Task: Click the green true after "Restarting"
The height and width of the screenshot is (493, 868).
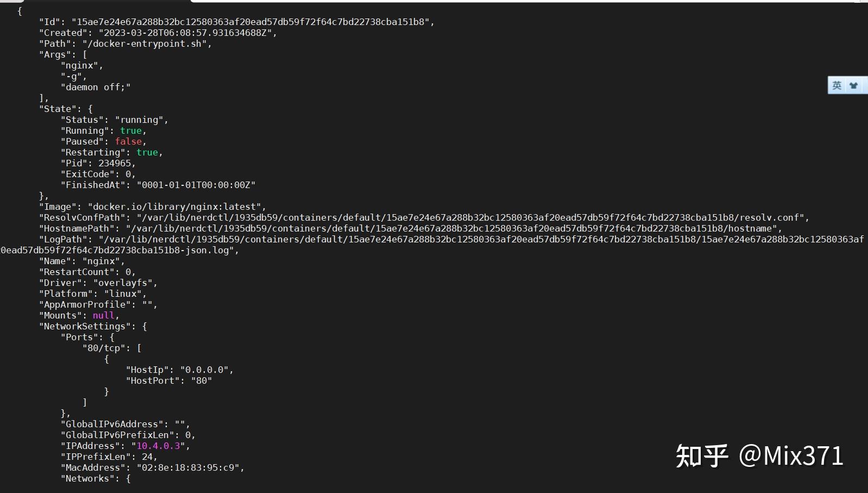Action: [x=147, y=152]
